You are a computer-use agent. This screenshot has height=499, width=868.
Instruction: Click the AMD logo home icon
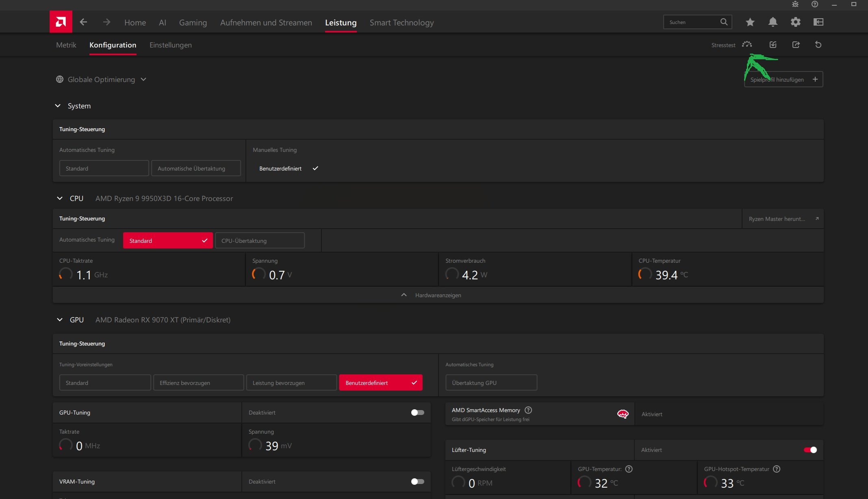(x=61, y=22)
